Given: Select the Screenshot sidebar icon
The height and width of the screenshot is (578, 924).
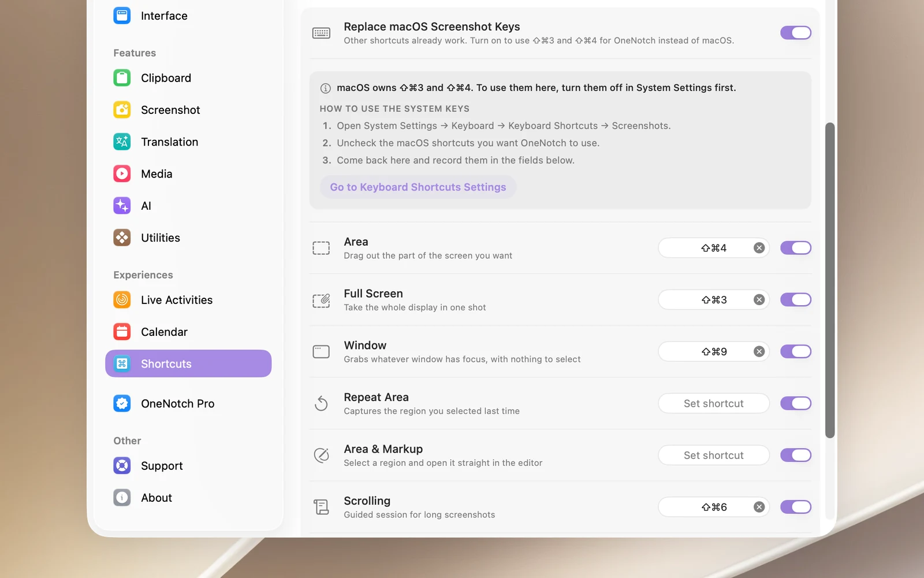Looking at the screenshot, I should coord(122,110).
